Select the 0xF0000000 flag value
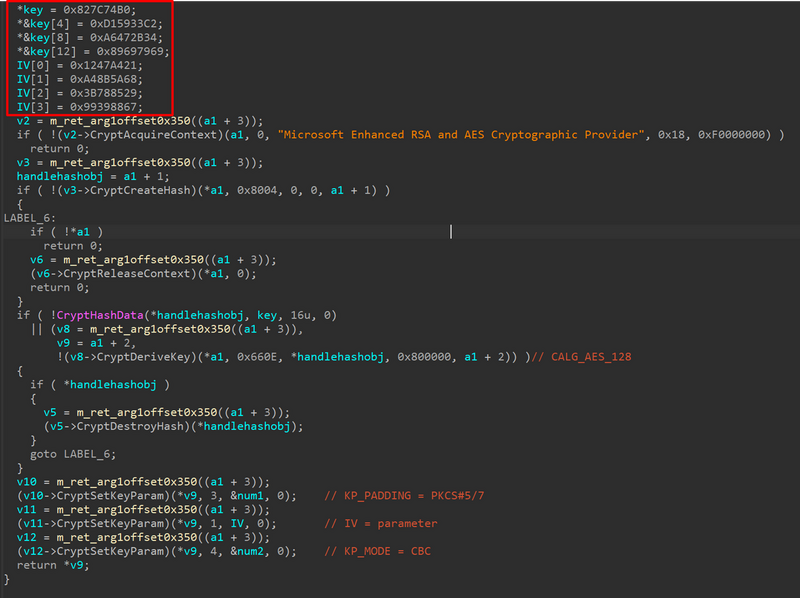800x598 pixels. (738, 134)
